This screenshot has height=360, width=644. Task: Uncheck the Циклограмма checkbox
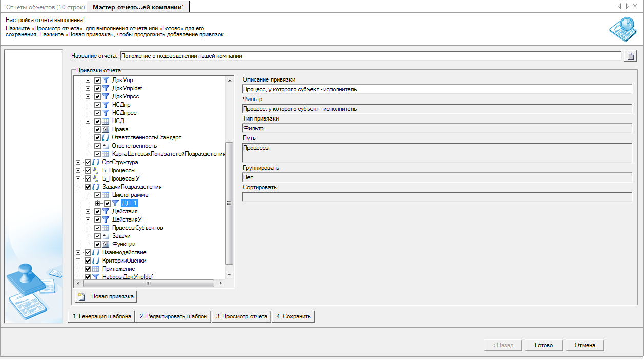pos(97,195)
